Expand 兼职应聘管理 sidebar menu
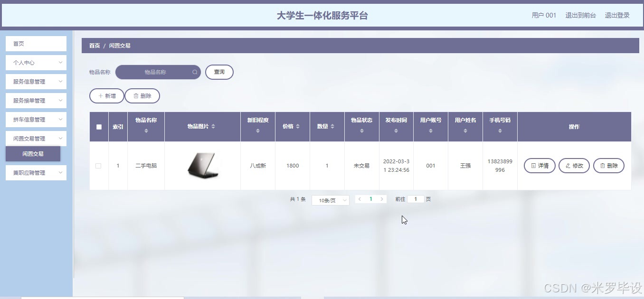Viewport: 644px width, 299px height. (36, 173)
